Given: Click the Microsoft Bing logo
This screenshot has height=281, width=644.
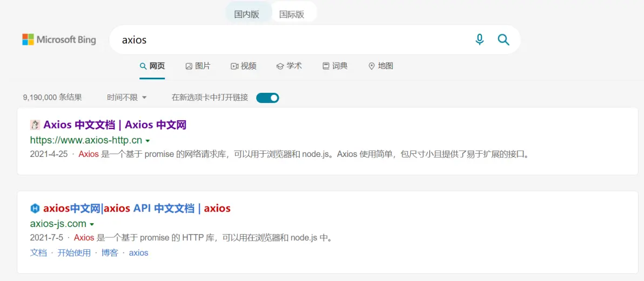Looking at the screenshot, I should (x=59, y=40).
